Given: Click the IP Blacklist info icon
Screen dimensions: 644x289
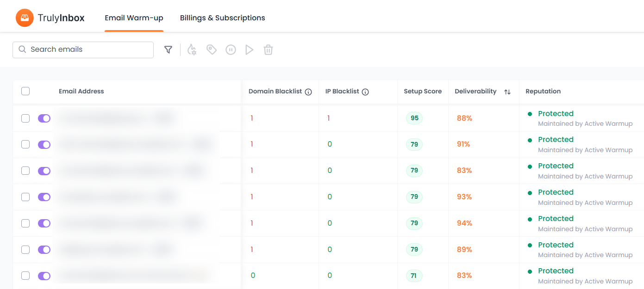Looking at the screenshot, I should (365, 92).
